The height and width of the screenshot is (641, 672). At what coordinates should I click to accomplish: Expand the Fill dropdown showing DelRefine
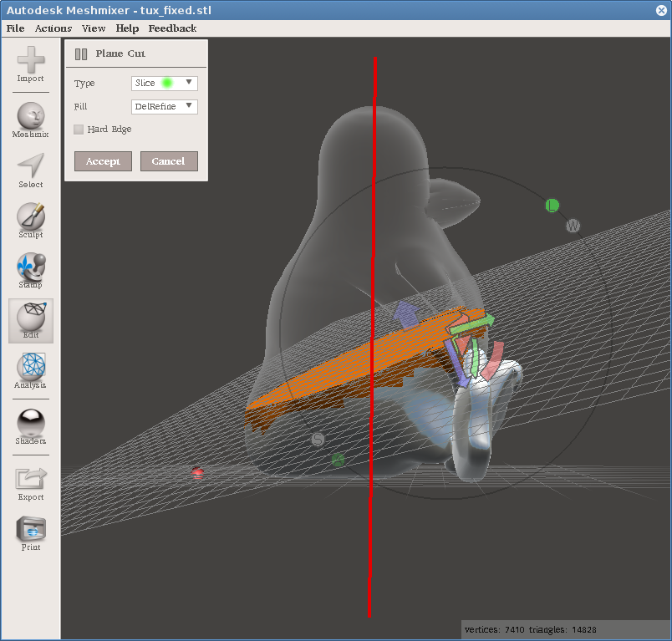(165, 107)
